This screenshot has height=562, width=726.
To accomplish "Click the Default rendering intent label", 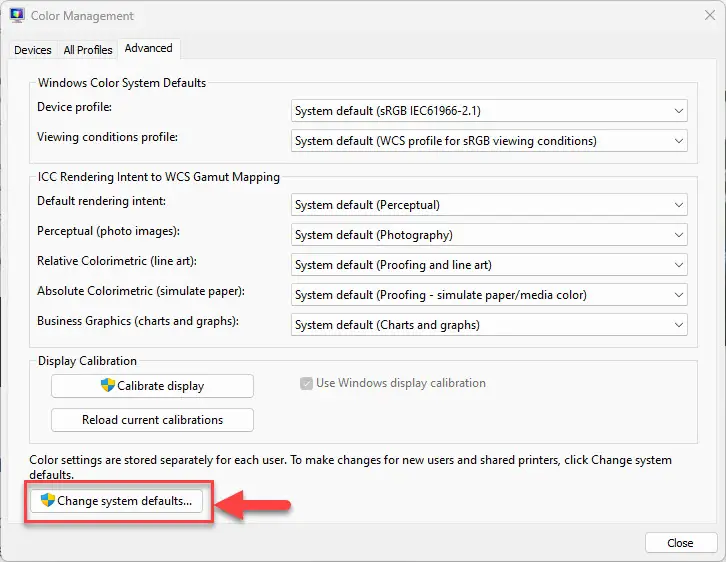I will (x=101, y=201).
